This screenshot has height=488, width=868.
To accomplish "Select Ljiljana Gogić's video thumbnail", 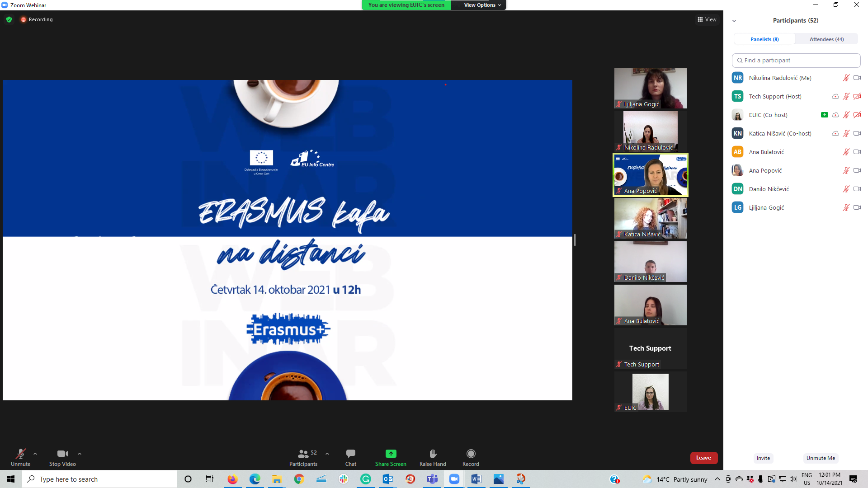I will pos(650,88).
